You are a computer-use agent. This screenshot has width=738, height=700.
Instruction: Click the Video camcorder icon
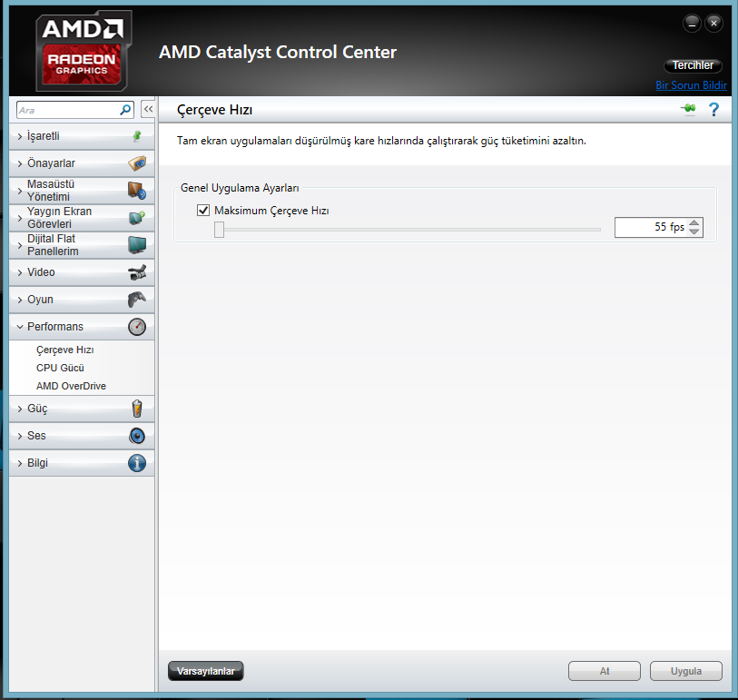(x=137, y=272)
